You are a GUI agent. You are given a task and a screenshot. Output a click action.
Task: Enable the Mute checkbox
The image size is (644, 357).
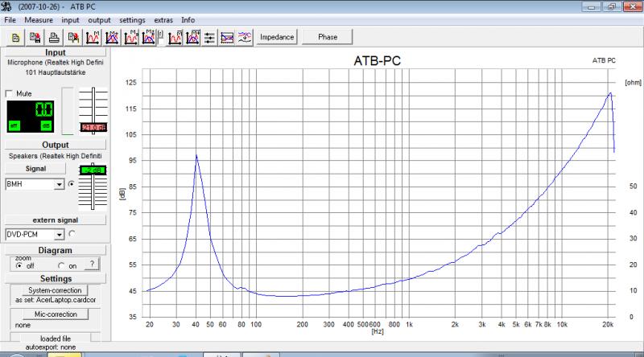10,93
